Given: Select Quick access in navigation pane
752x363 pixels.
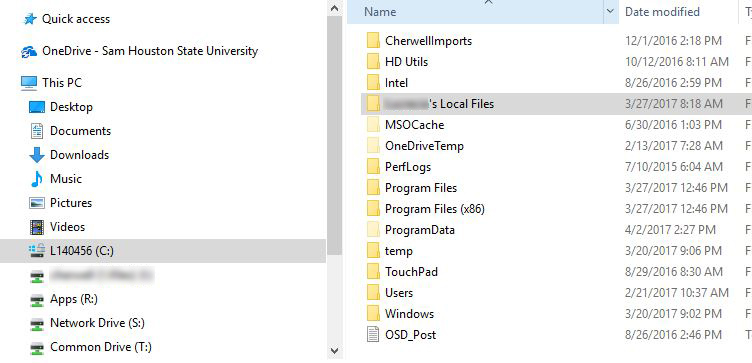Looking at the screenshot, I should pyautogui.click(x=76, y=19).
